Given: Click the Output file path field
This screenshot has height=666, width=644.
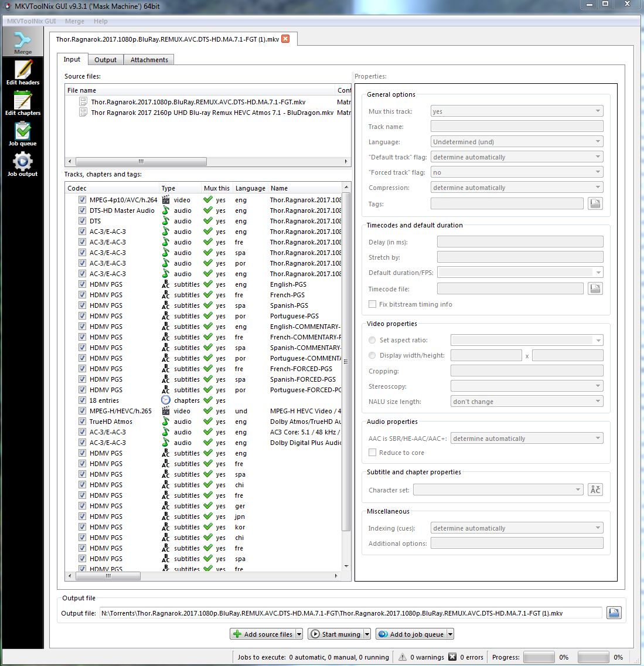Looking at the screenshot, I should coord(350,613).
